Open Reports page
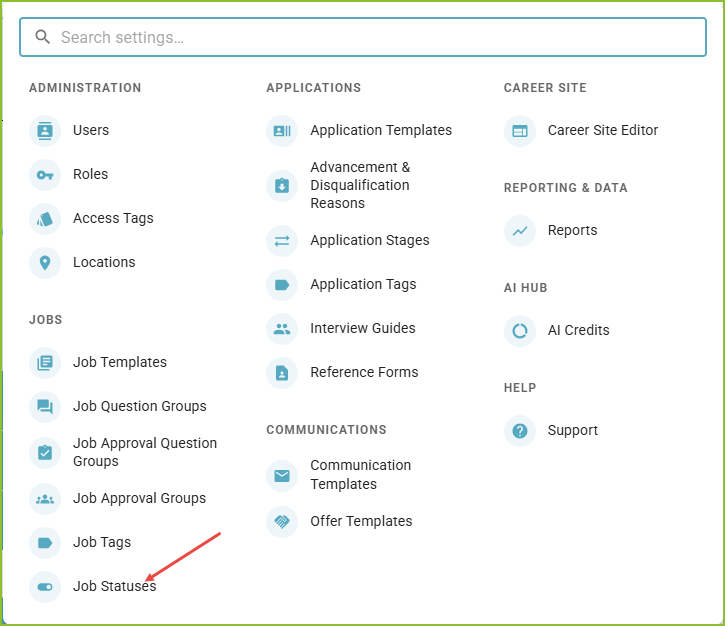Viewport: 725px width, 626px height. [x=572, y=230]
